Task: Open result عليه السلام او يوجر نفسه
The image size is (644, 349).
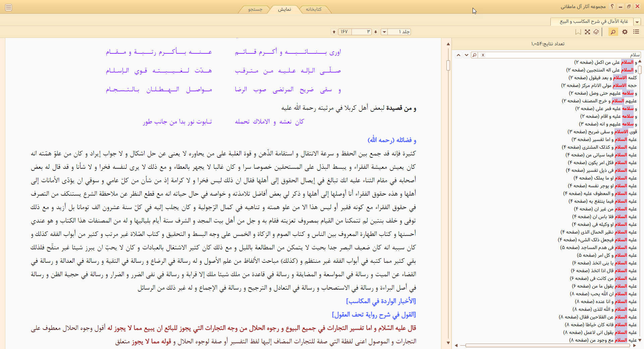Action: pos(602,186)
